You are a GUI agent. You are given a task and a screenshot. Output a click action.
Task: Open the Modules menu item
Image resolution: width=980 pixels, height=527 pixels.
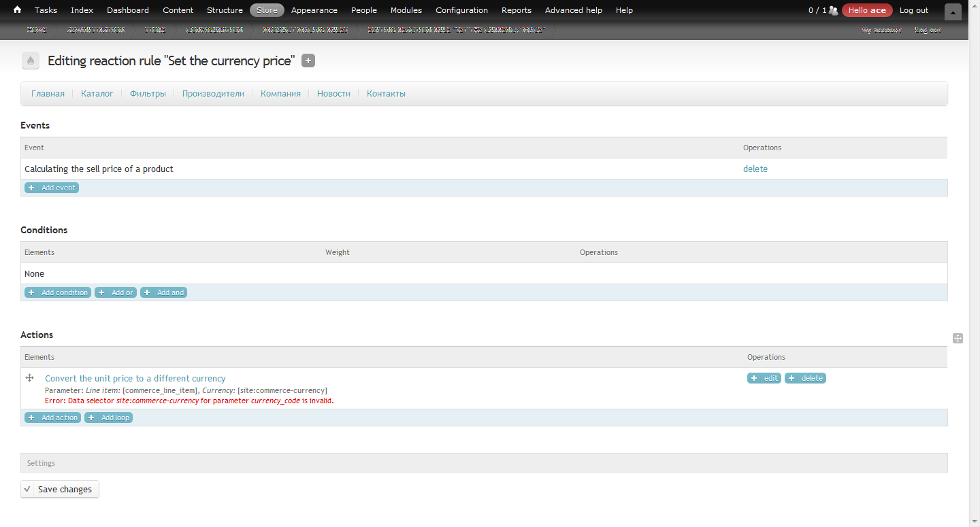pyautogui.click(x=406, y=10)
